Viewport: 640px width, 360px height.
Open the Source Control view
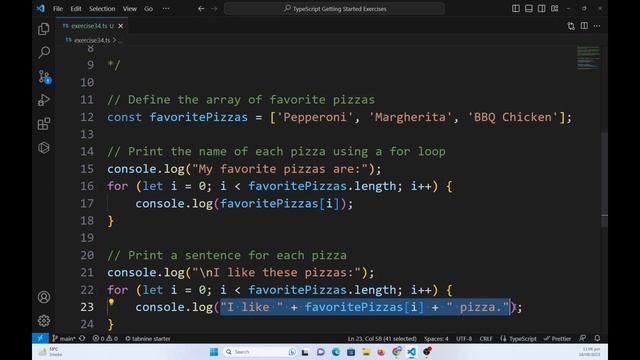tap(44, 76)
